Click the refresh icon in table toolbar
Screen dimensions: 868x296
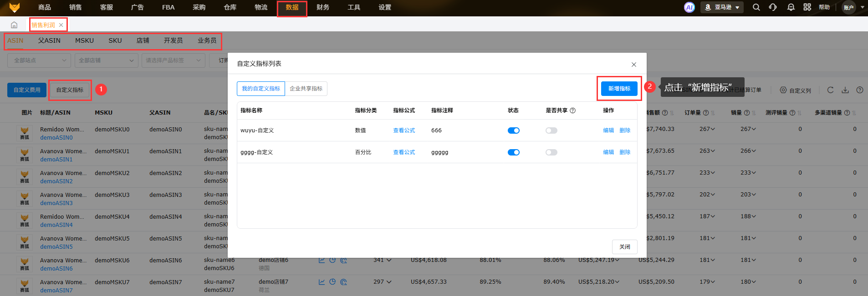(830, 90)
